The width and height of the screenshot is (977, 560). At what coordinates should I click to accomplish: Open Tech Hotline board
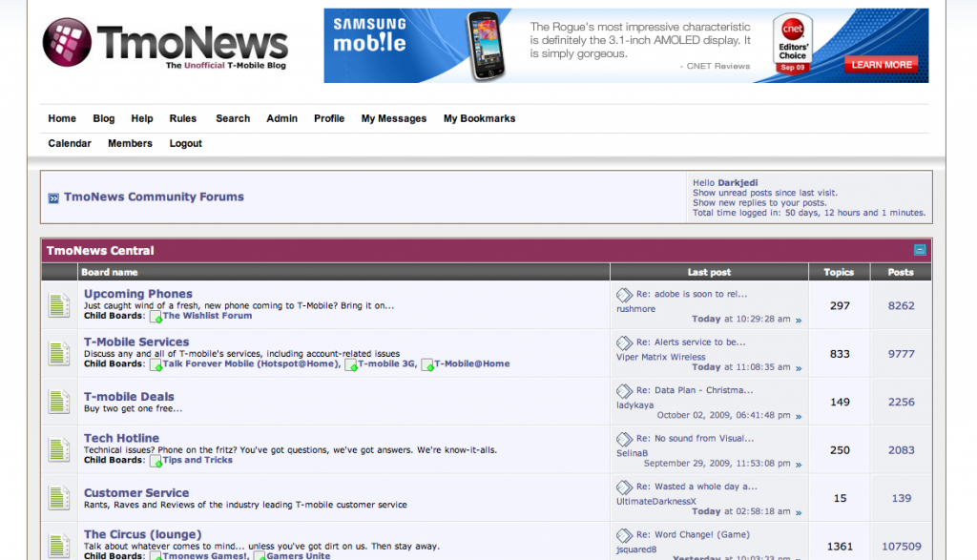[x=121, y=438]
